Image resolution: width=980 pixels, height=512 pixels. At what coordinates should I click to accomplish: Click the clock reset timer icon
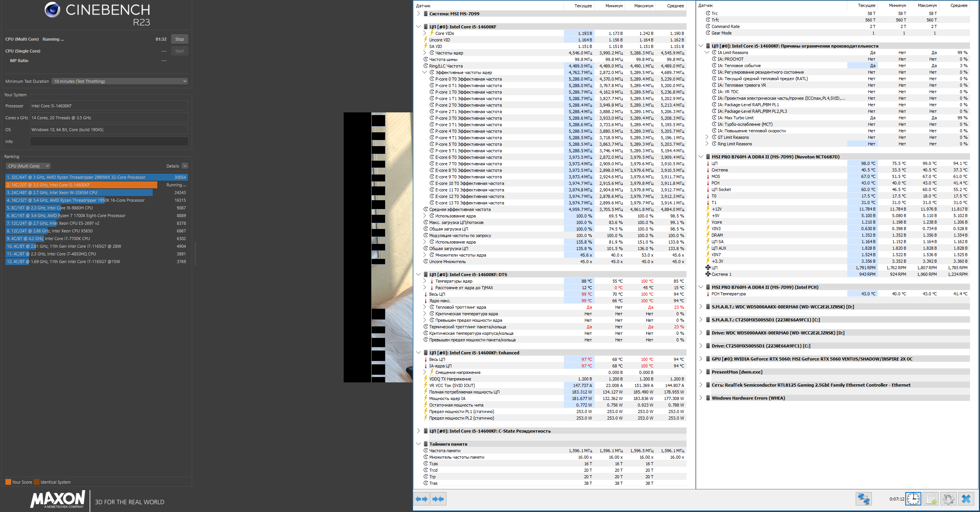[x=913, y=499]
